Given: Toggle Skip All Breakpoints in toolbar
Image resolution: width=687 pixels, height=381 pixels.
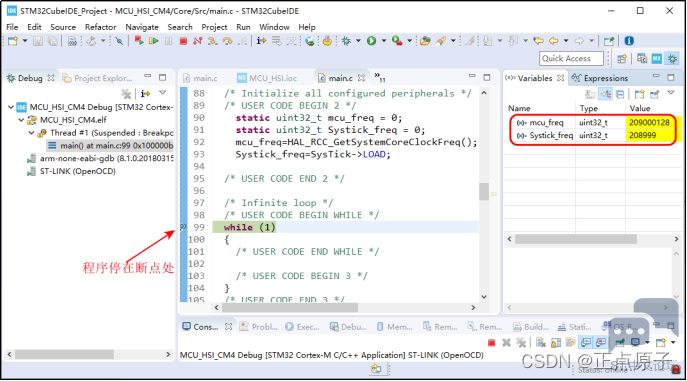Looking at the screenshot, I should tap(119, 41).
